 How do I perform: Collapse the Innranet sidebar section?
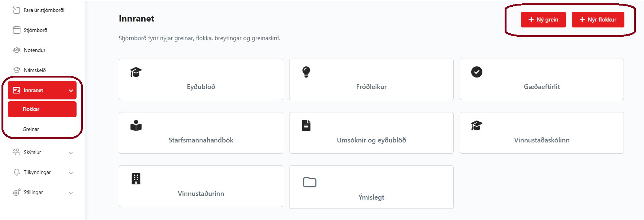(71, 90)
